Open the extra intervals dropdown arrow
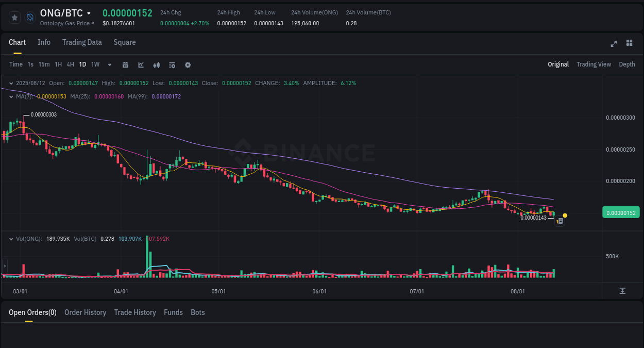 pos(109,64)
